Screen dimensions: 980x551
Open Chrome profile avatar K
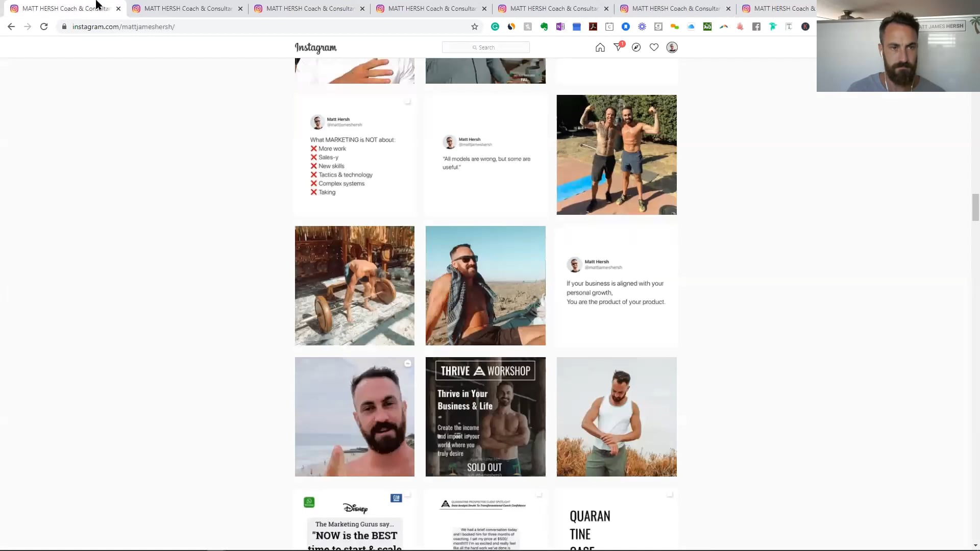click(x=805, y=27)
